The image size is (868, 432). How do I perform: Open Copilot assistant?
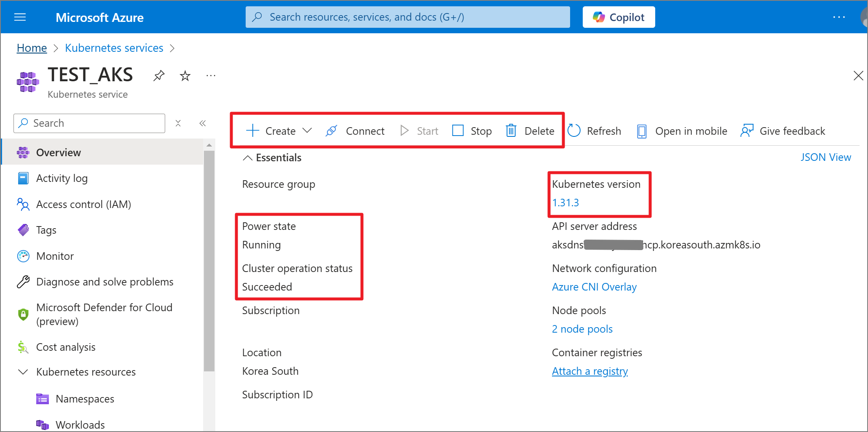619,17
